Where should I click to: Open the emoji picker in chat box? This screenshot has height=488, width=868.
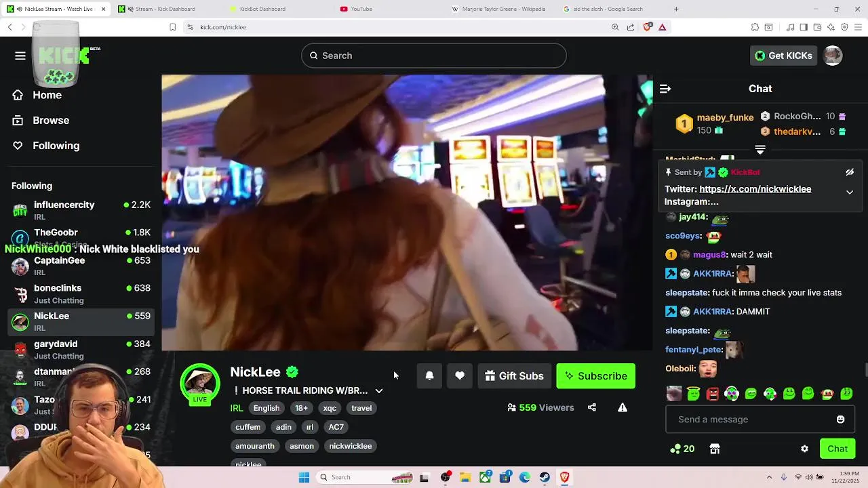pyautogui.click(x=840, y=420)
